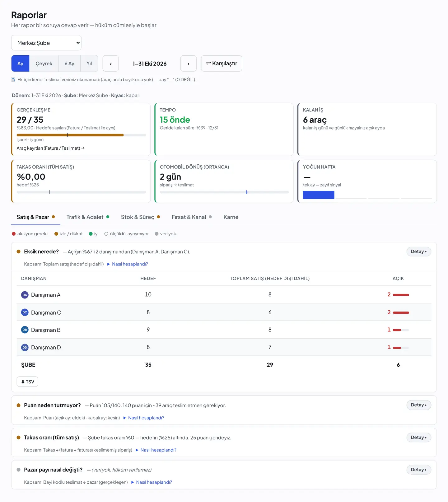Expand Nasıl hesaplandı? under Puan neden tutmuyor?

[144, 418]
